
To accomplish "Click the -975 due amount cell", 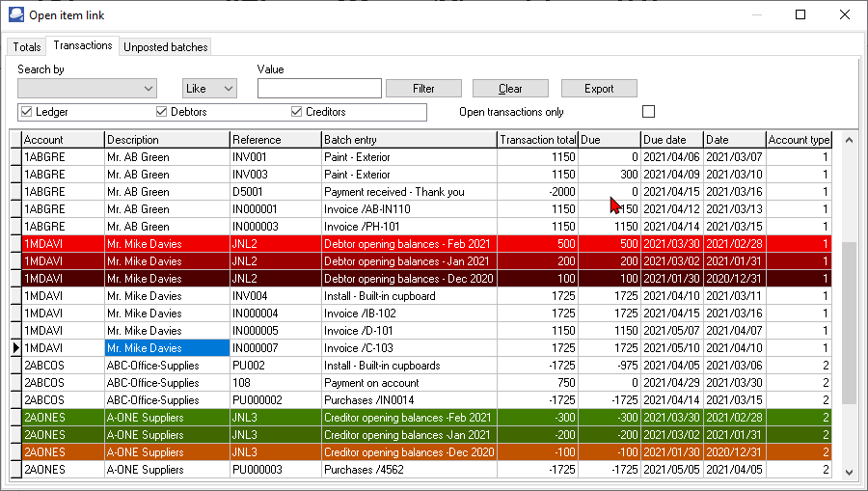I will point(610,366).
